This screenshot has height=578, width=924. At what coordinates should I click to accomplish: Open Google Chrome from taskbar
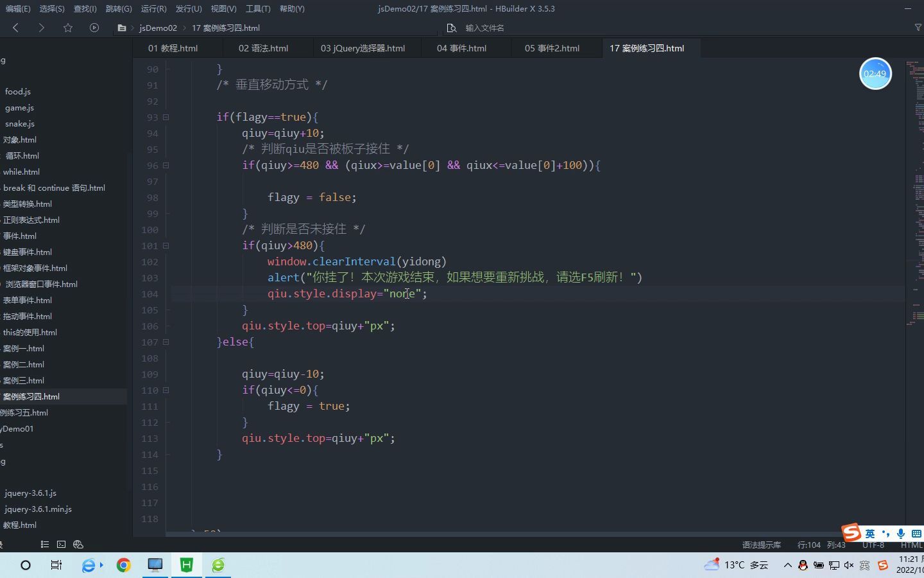(x=123, y=565)
